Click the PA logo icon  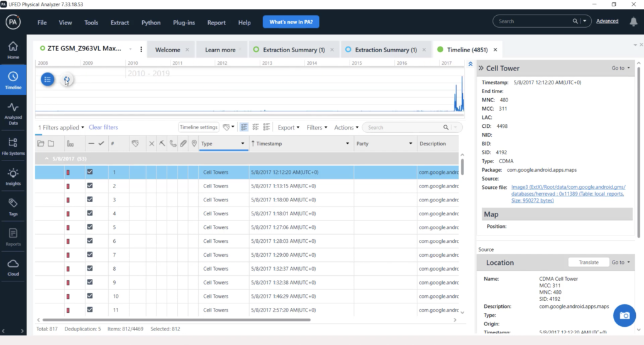pos(13,22)
